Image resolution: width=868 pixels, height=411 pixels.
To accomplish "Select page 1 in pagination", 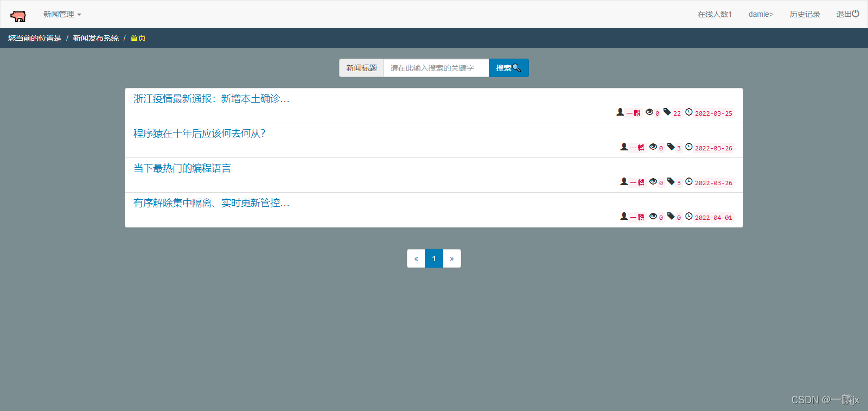I will (x=434, y=258).
